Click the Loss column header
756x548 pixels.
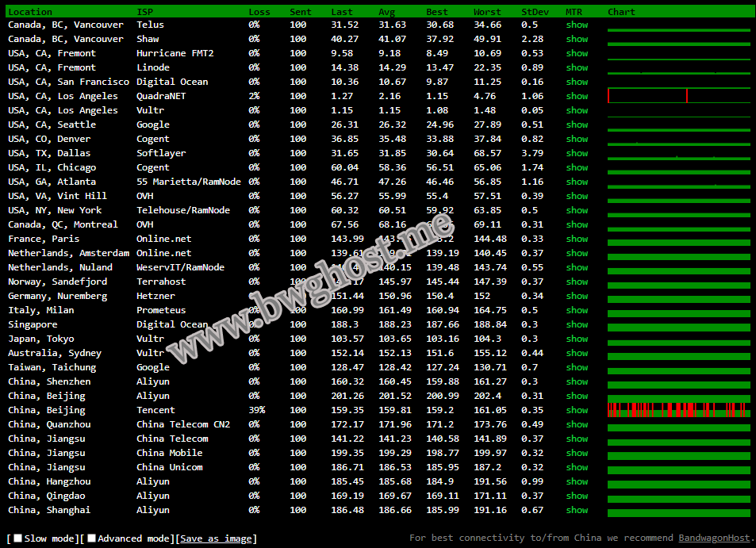click(x=259, y=12)
